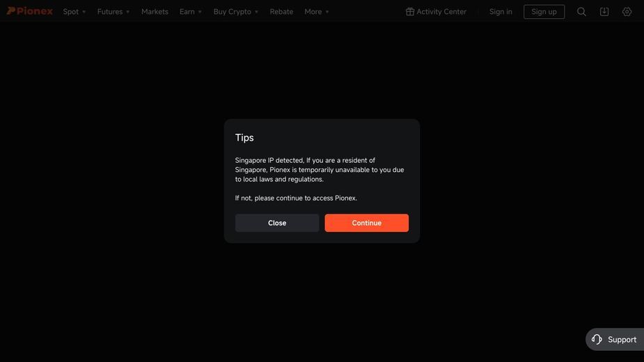Viewport: 644px width, 362px height.
Task: Click 'If not, please continue' text
Action: 296,198
